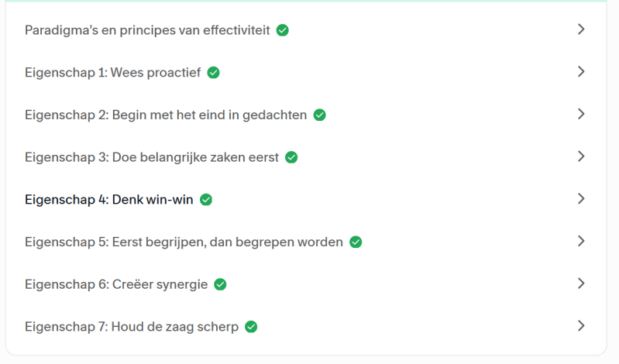The image size is (619, 364).
Task: Click green checkmark for Eigenschap 5
Action: (x=356, y=242)
